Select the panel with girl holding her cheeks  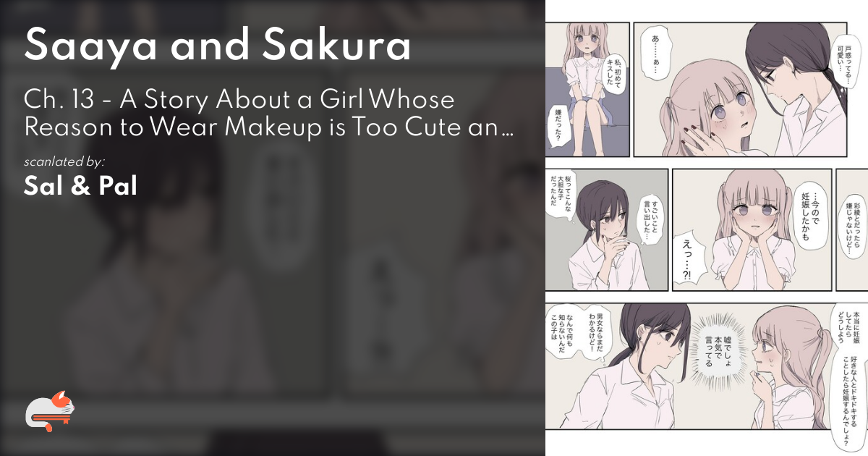(751, 230)
